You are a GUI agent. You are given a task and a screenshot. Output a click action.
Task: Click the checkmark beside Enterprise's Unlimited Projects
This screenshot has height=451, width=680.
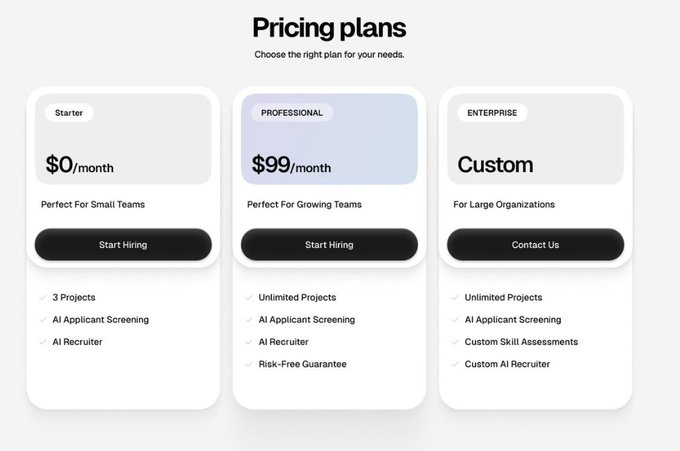pos(455,297)
